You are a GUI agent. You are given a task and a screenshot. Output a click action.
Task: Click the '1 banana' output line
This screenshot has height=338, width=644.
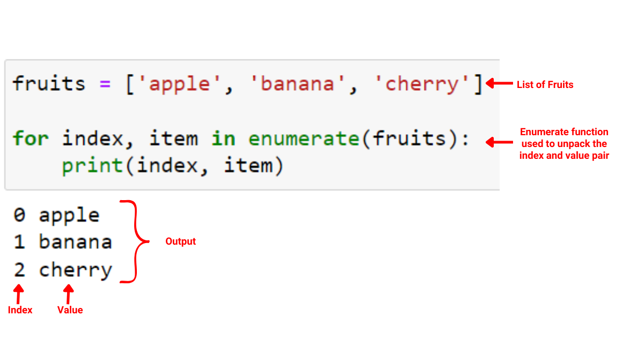click(x=63, y=242)
